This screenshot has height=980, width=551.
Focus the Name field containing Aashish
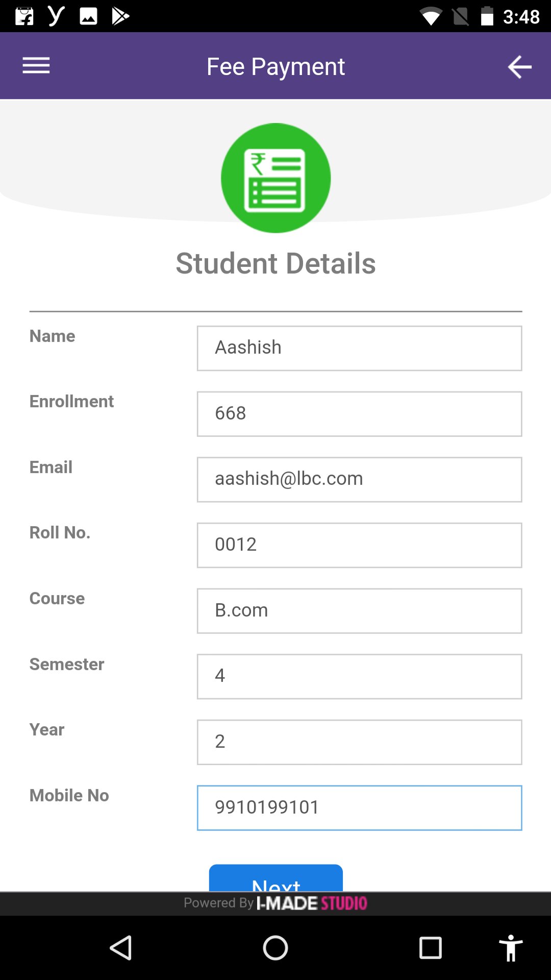click(359, 348)
